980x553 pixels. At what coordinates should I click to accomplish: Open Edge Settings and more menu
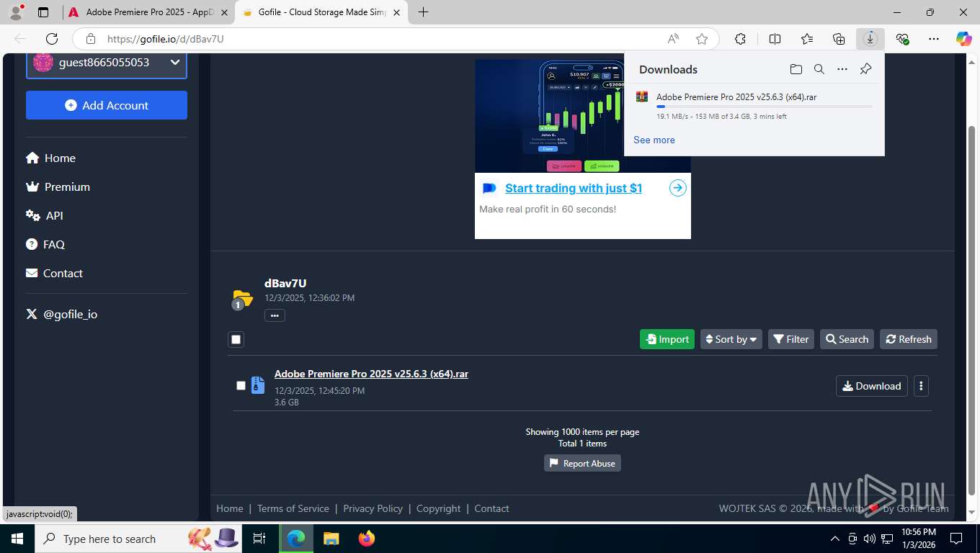click(x=934, y=39)
